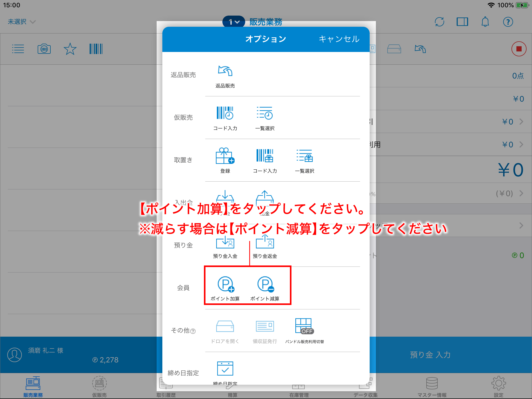Tap the return-sale icon in background toolbar
The width and height of the screenshot is (532, 399).
click(x=420, y=49)
